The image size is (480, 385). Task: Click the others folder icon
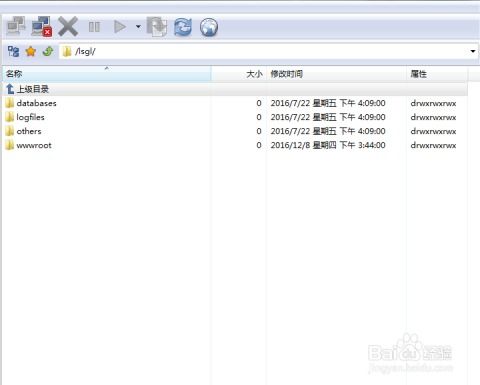coord(10,131)
